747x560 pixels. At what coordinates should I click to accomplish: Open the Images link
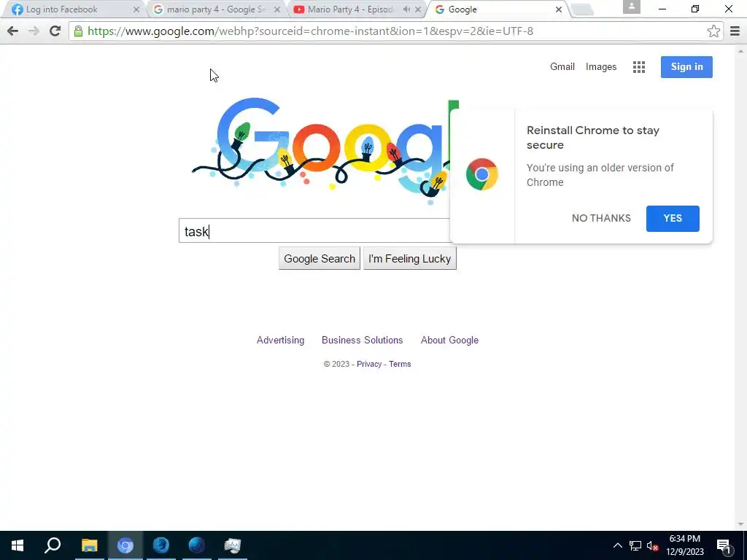pyautogui.click(x=601, y=67)
